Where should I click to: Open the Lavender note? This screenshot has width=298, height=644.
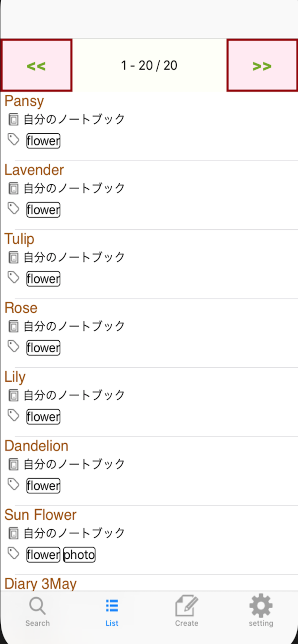click(34, 170)
